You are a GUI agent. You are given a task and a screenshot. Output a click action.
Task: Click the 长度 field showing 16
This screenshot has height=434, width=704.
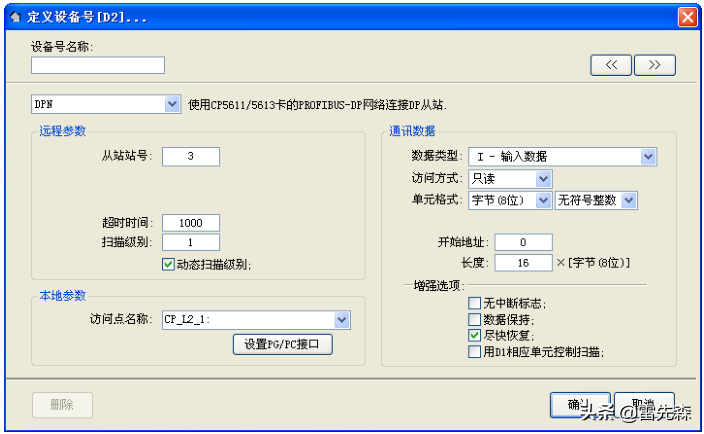coord(522,262)
